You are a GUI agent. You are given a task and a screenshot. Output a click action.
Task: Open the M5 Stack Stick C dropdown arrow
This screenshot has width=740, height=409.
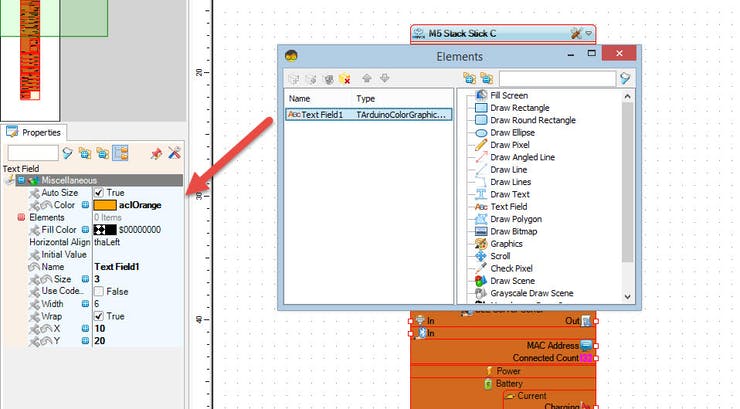click(x=589, y=34)
